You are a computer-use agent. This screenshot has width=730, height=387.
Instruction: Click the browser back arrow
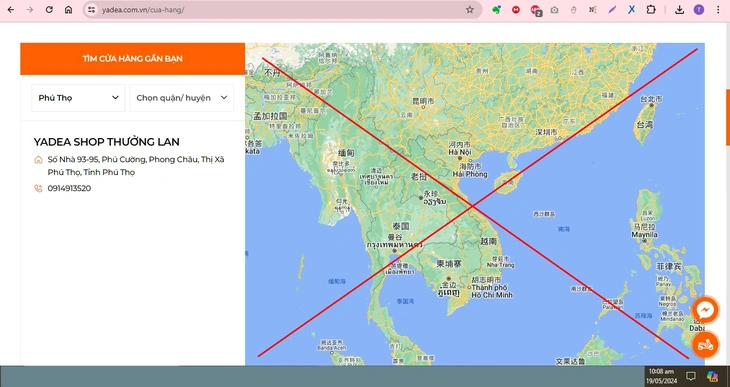coord(11,9)
